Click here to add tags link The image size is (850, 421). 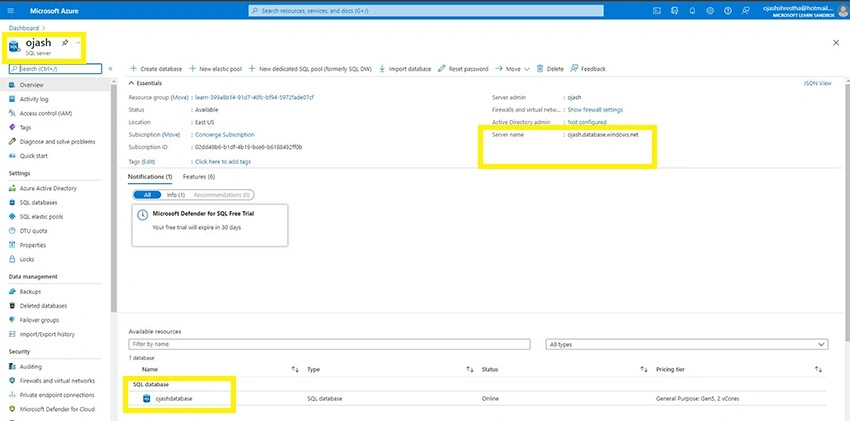click(223, 161)
